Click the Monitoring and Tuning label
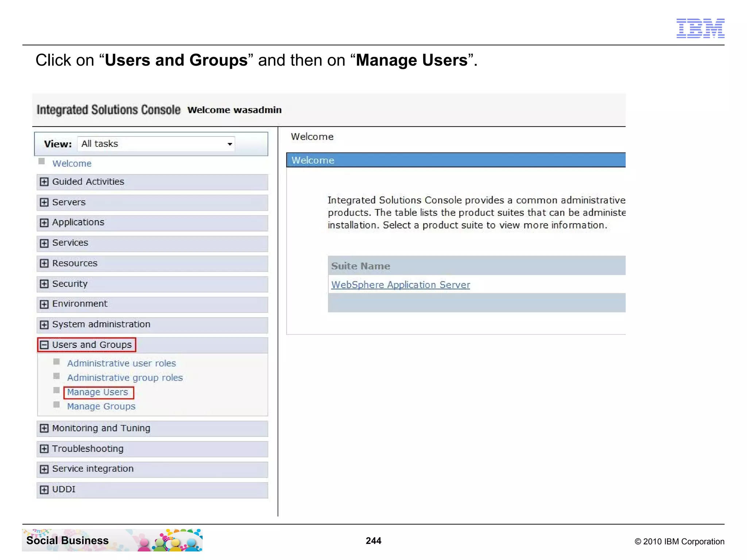Viewport: 747px width, 560px height. click(101, 428)
